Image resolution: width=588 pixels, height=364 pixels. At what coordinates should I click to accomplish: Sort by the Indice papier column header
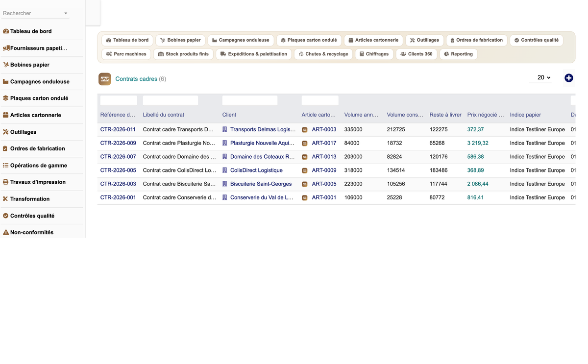point(525,115)
